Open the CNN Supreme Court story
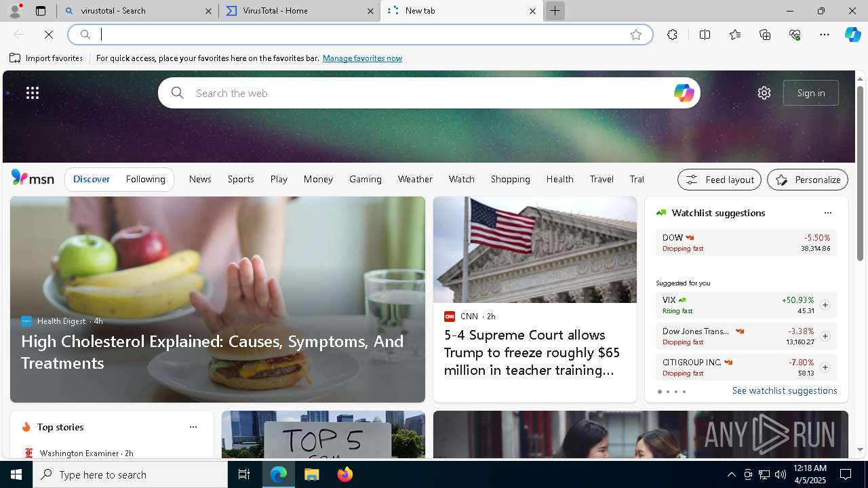This screenshot has width=868, height=488. [x=535, y=300]
